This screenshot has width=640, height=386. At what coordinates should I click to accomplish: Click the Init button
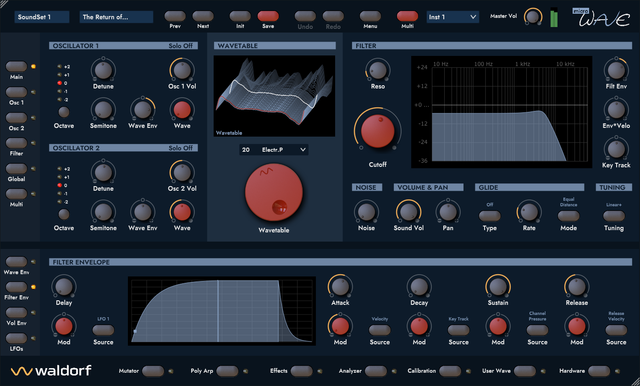click(240, 16)
